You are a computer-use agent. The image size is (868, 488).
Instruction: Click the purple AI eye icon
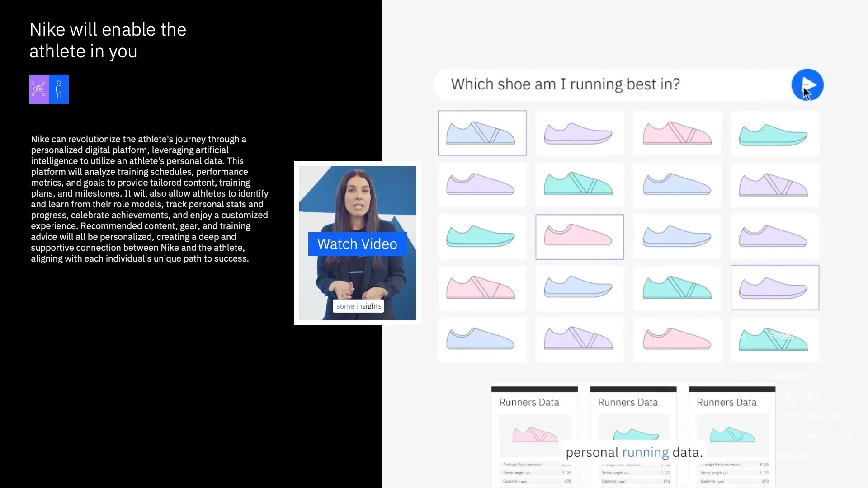39,89
